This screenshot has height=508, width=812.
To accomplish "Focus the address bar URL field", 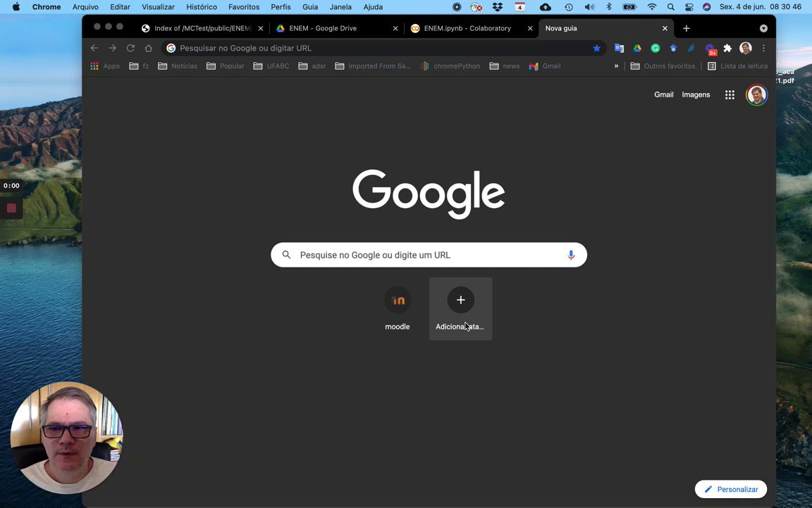I will coord(383,48).
